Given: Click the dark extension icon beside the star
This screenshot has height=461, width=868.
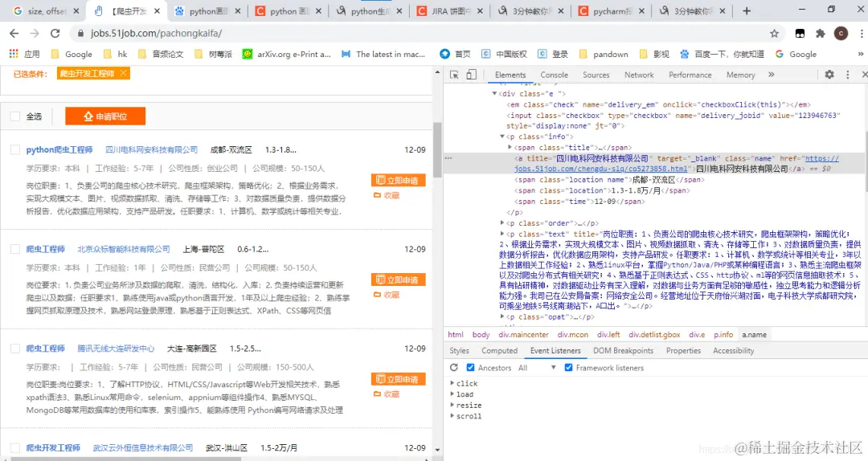Looking at the screenshot, I should 800,33.
